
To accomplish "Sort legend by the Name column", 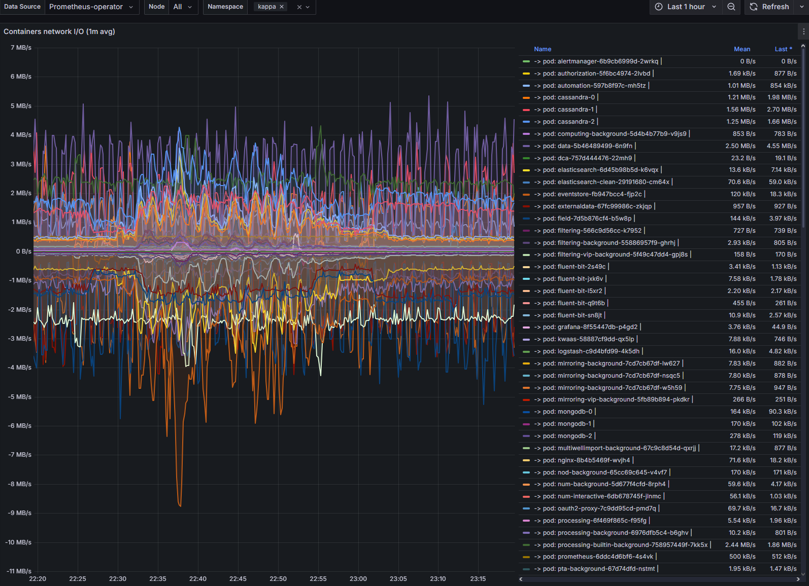I will point(542,49).
